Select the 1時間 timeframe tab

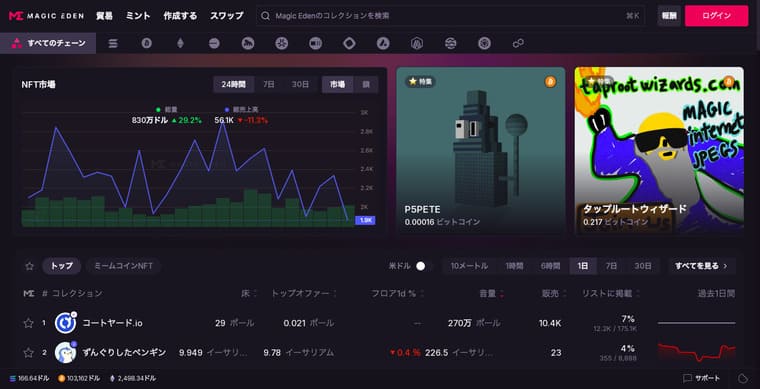pyautogui.click(x=514, y=266)
